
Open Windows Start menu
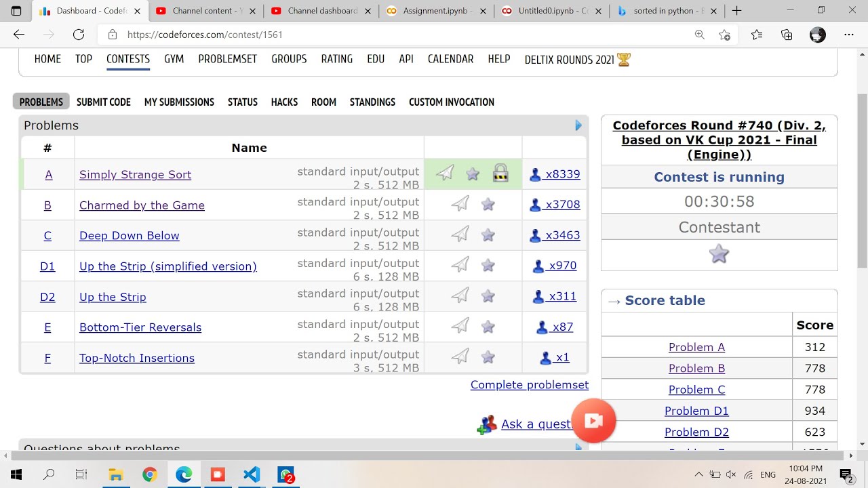[16, 474]
